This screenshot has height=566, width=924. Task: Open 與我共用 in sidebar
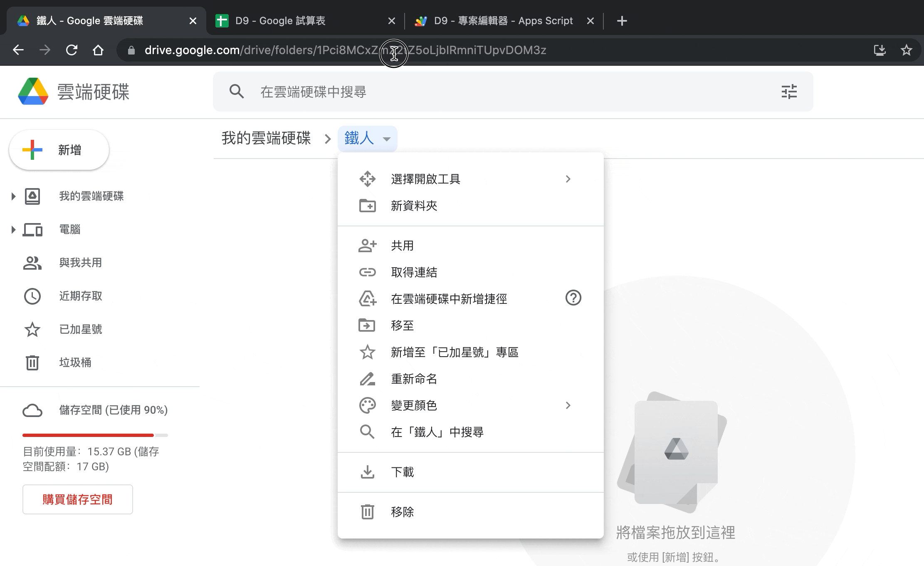pyautogui.click(x=81, y=263)
